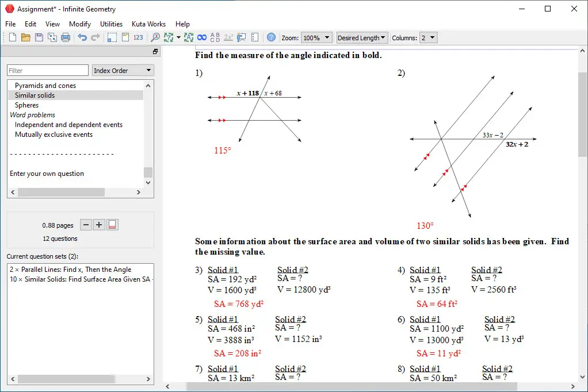Select the Pyramids and cones topic
This screenshot has height=392, width=588.
(45, 86)
